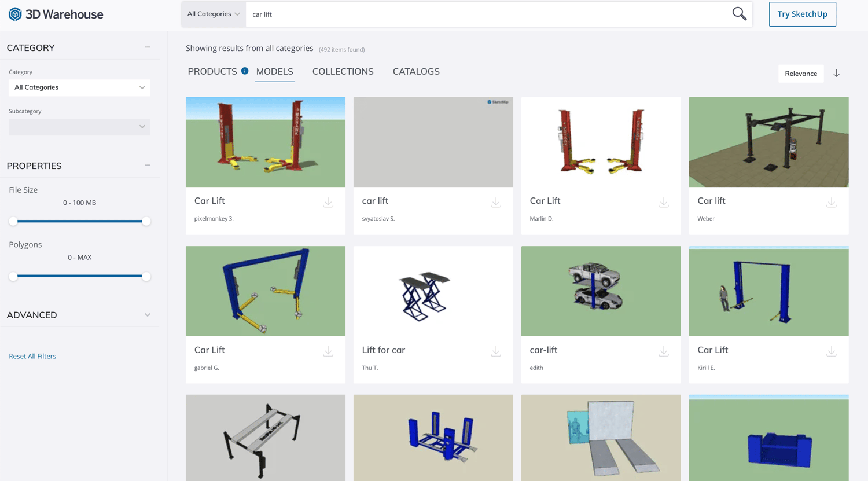Download the car lift by svyatoslav S.
The image size is (868, 481).
(496, 203)
